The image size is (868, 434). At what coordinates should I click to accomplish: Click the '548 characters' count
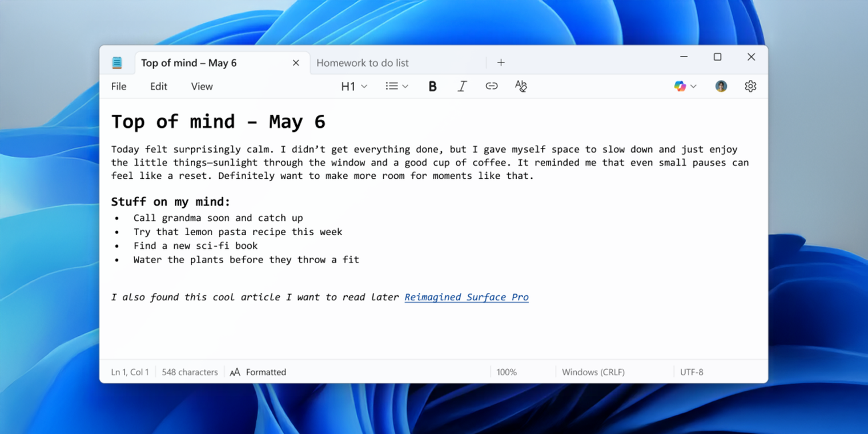coord(190,372)
